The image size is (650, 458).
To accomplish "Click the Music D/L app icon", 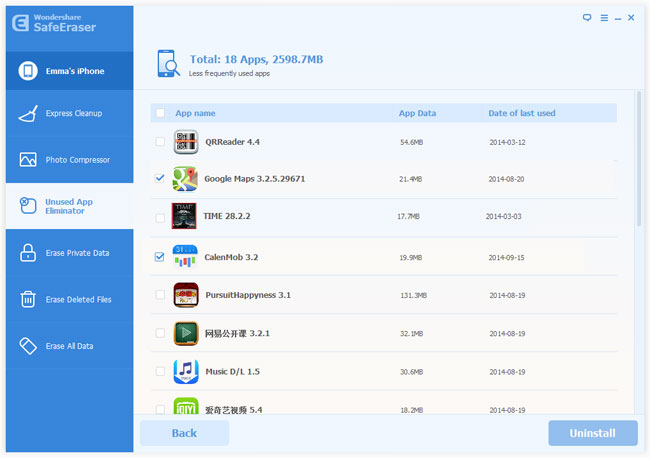I will coord(186,371).
